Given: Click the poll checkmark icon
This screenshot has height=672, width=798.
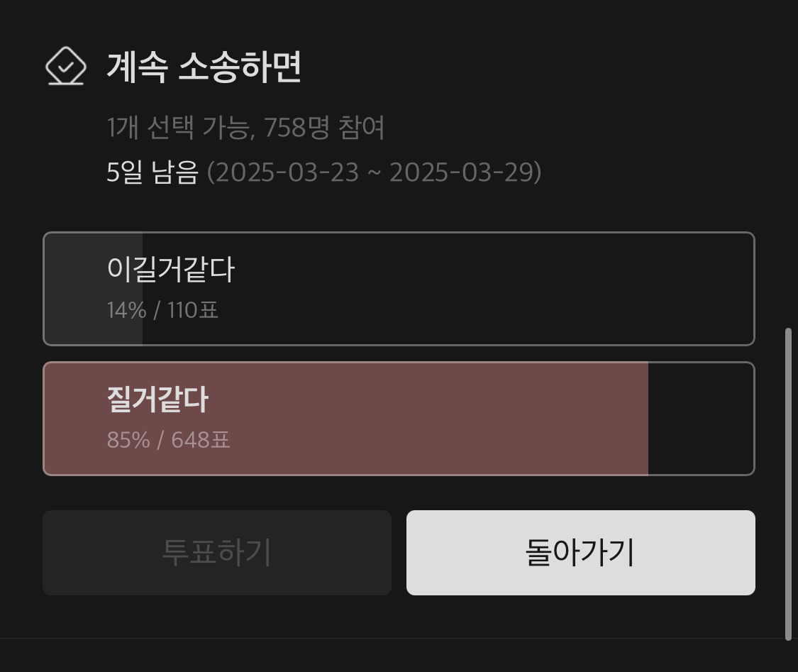Looking at the screenshot, I should coord(66,67).
